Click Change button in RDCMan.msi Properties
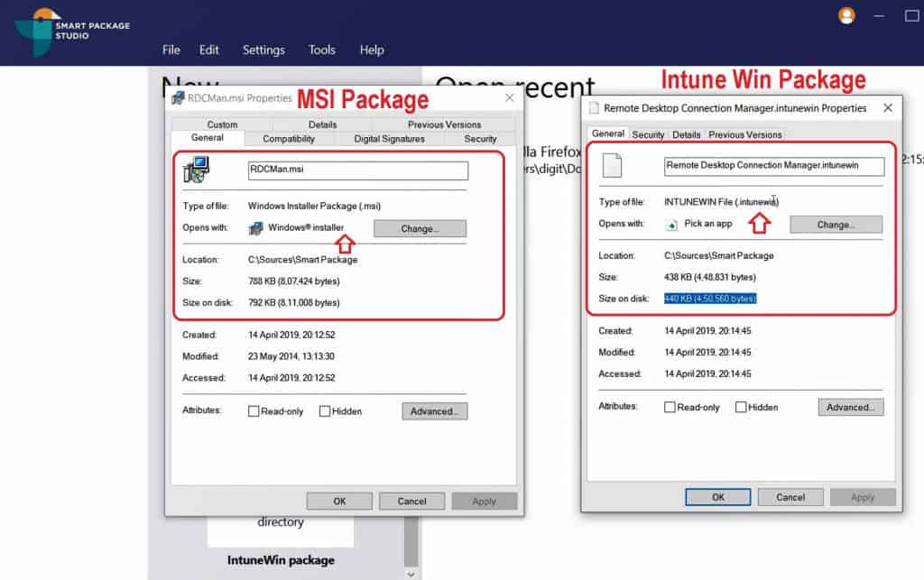Image resolution: width=924 pixels, height=580 pixels. click(420, 228)
